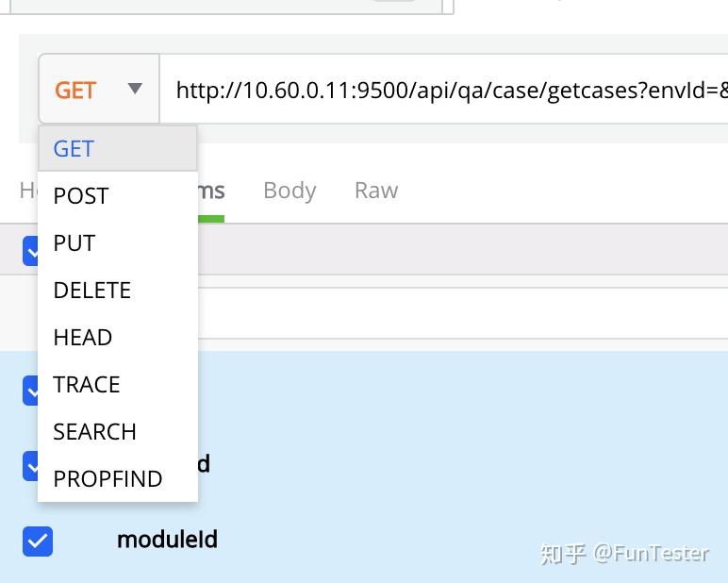Screen dimensions: 728x583
Task: Switch to the Body tab
Action: (x=290, y=191)
